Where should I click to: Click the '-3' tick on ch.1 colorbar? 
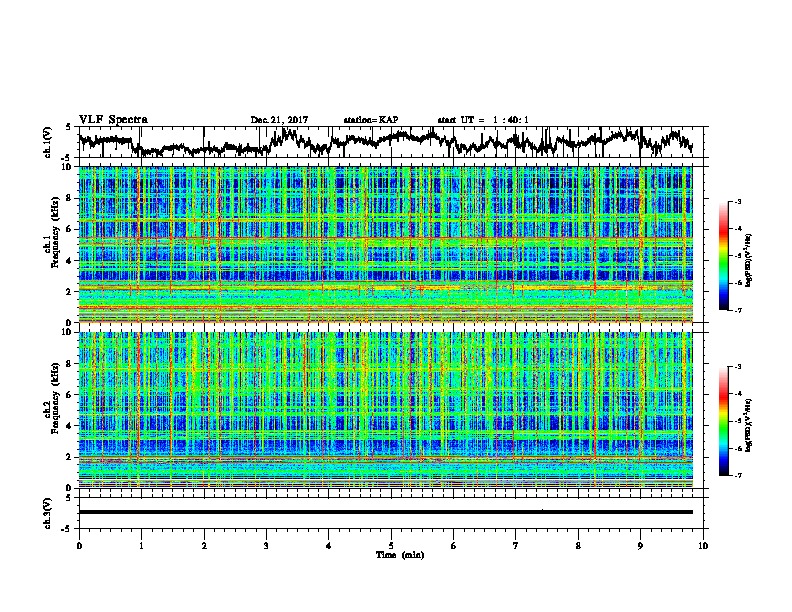coord(737,201)
